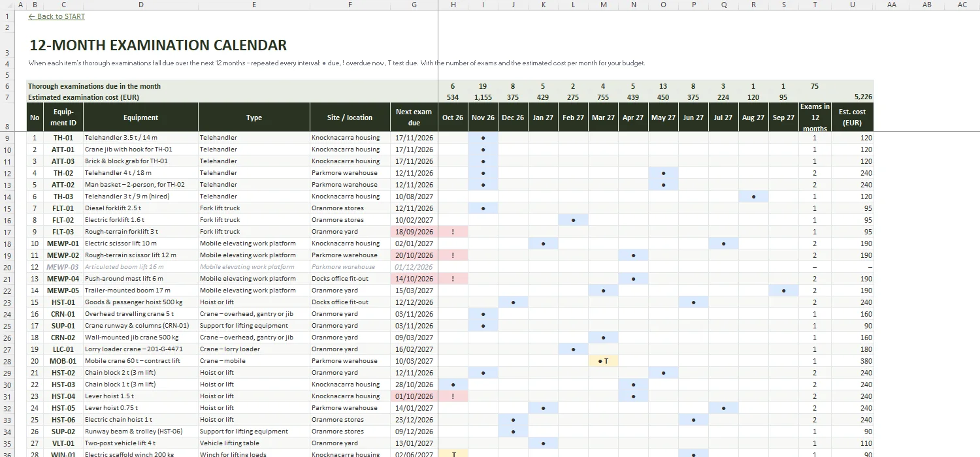
Task: Select the HST-03 equipment ID cell
Action: coord(63,385)
